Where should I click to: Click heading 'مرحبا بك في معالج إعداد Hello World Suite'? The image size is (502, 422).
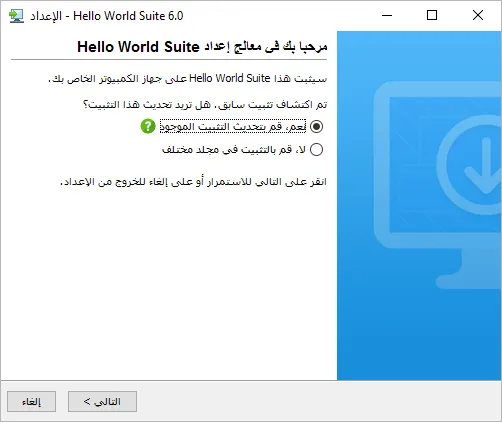pyautogui.click(x=202, y=47)
